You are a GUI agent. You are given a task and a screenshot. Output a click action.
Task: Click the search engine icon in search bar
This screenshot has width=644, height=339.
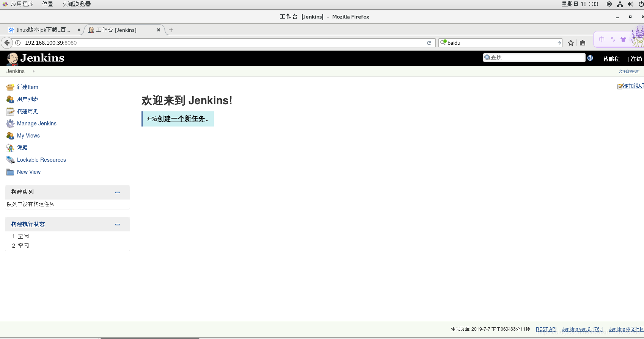pos(443,42)
